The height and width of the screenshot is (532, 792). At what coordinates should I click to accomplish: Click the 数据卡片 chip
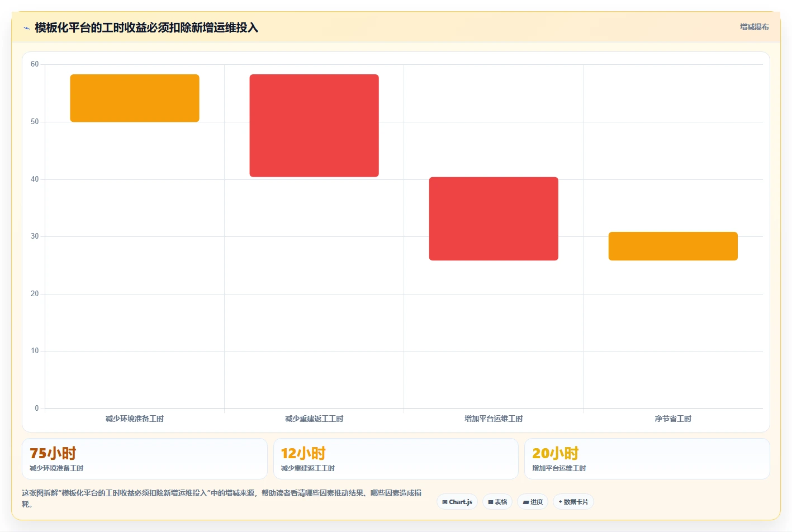pyautogui.click(x=573, y=502)
